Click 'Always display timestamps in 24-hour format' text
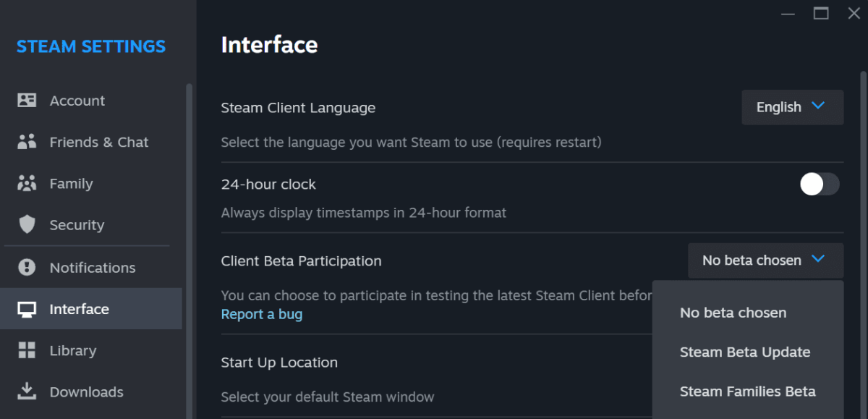The height and width of the screenshot is (419, 868). (364, 213)
